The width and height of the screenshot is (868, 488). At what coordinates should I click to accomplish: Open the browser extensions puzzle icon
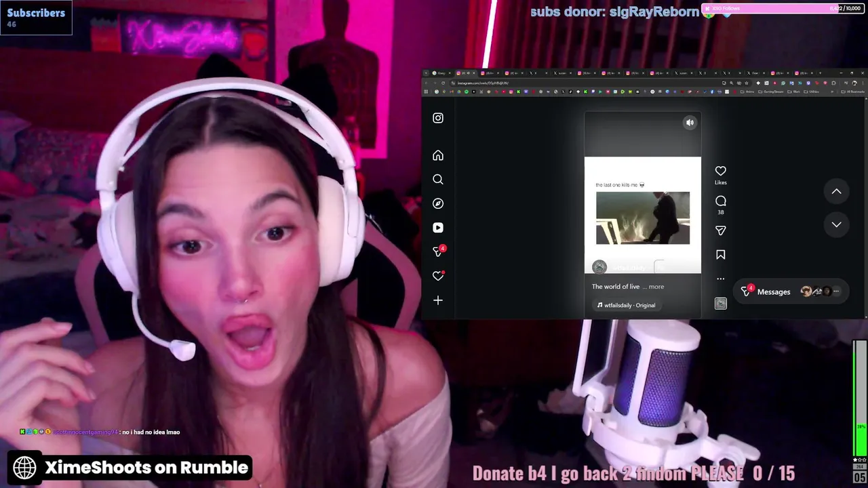[833, 83]
